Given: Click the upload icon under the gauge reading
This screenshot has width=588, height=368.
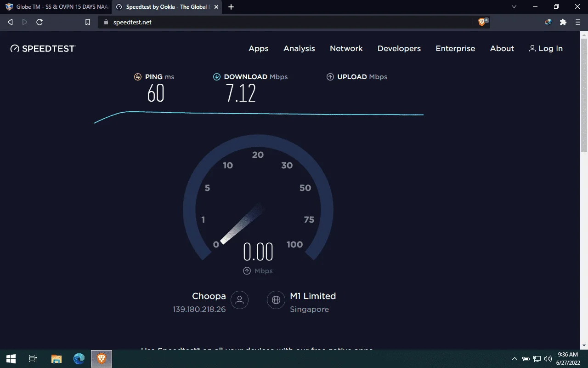Looking at the screenshot, I should [247, 271].
